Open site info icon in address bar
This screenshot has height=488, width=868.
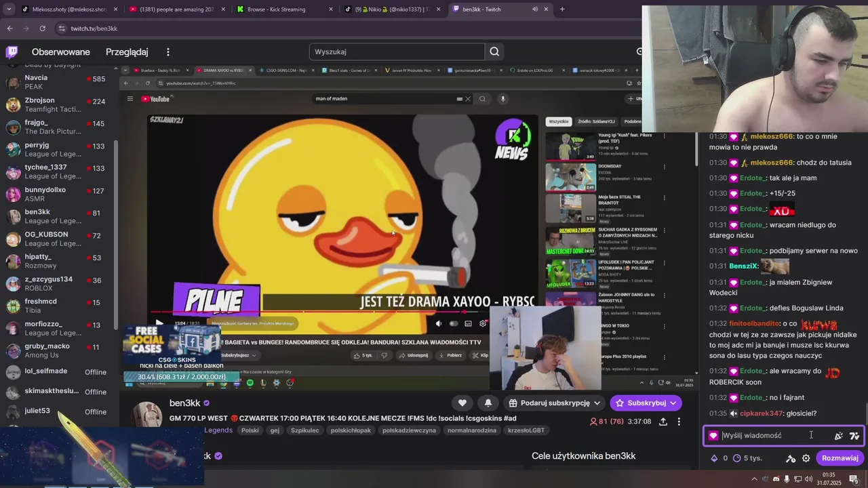[62, 28]
